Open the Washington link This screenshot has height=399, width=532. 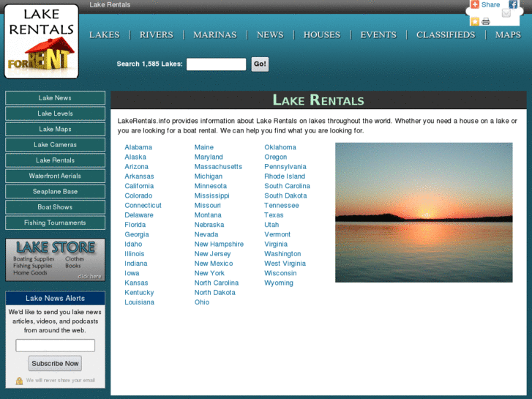[282, 253]
